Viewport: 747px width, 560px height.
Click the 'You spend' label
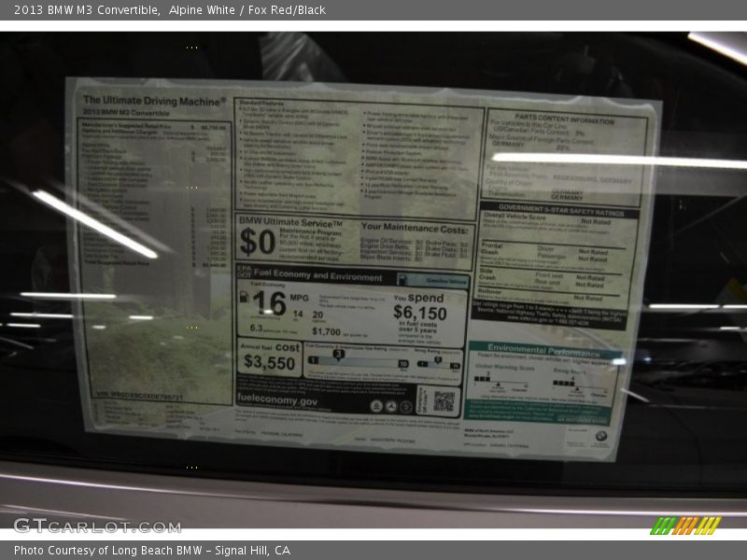(x=418, y=298)
